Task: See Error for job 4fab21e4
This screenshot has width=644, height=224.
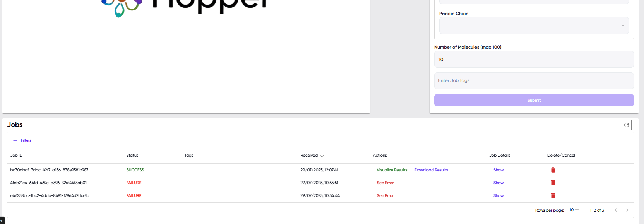Action: 385,183
